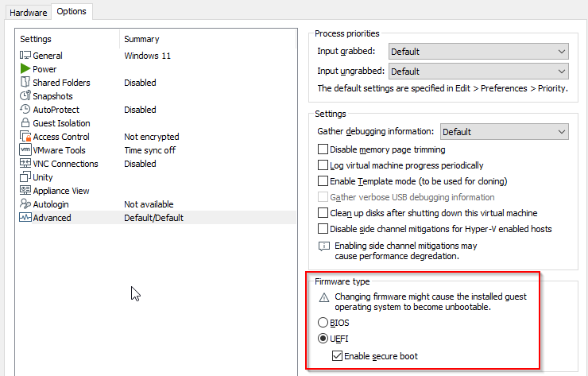
Task: Click the VNC Connections icon
Action: pyautogui.click(x=25, y=163)
